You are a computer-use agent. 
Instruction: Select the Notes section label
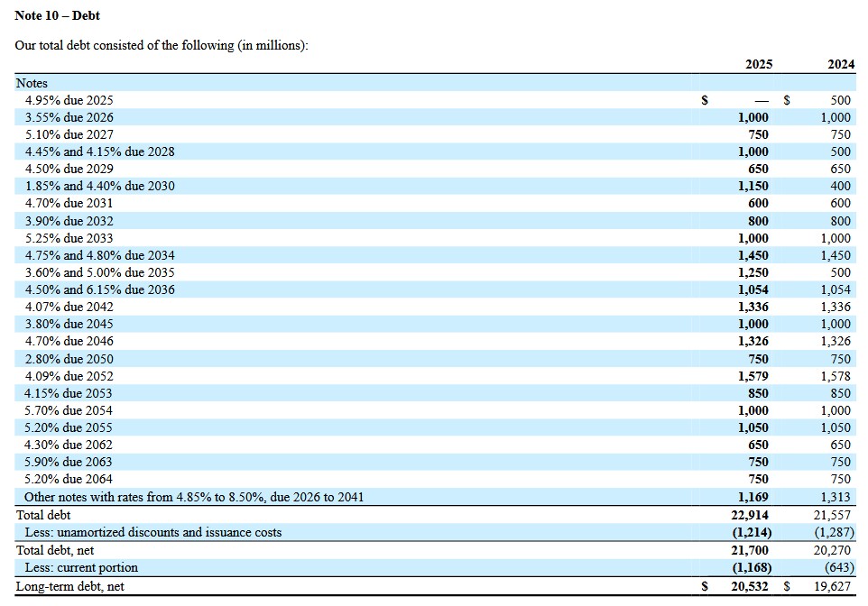click(32, 83)
